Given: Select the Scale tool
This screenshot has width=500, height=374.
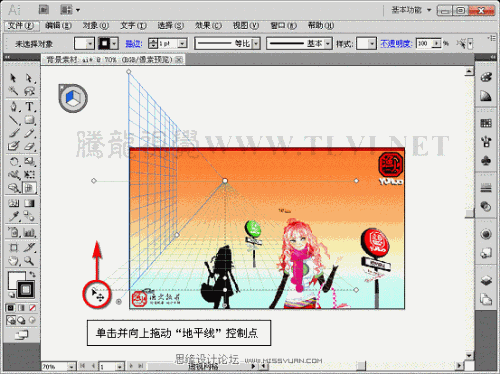Looking at the screenshot, I should pos(29,162).
